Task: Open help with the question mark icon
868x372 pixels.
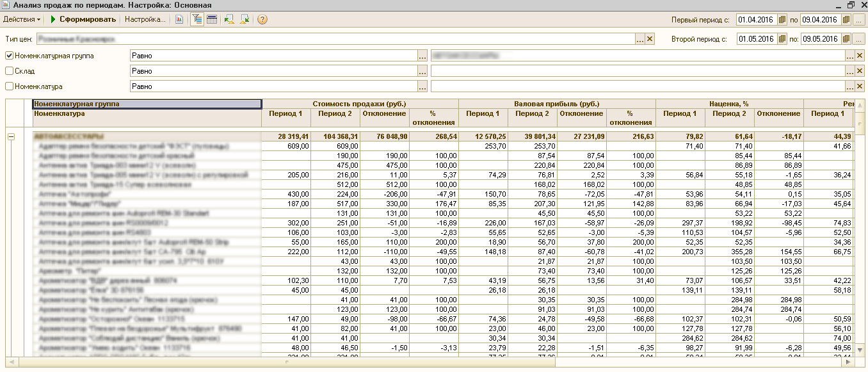Action: tap(262, 19)
